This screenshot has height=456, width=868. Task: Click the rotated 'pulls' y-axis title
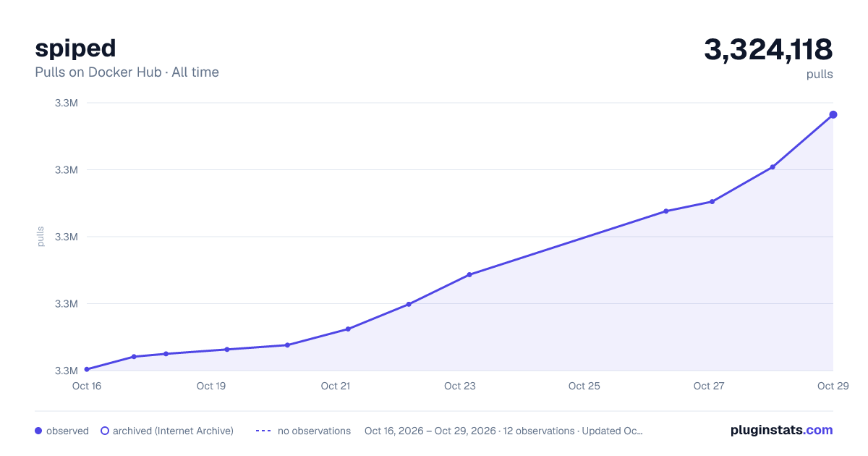point(41,237)
